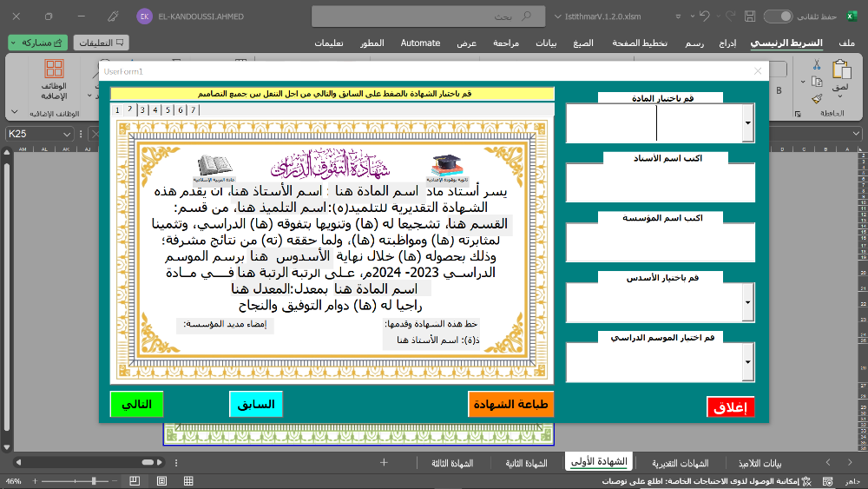Click the Format Painter brush icon
This screenshot has height=489, width=868.
pos(817,99)
